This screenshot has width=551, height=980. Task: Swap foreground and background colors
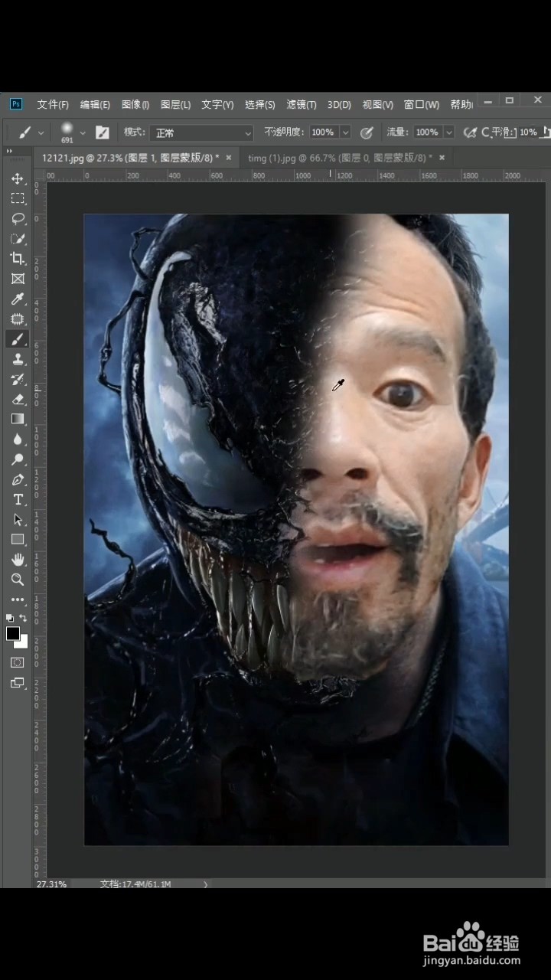[x=24, y=617]
